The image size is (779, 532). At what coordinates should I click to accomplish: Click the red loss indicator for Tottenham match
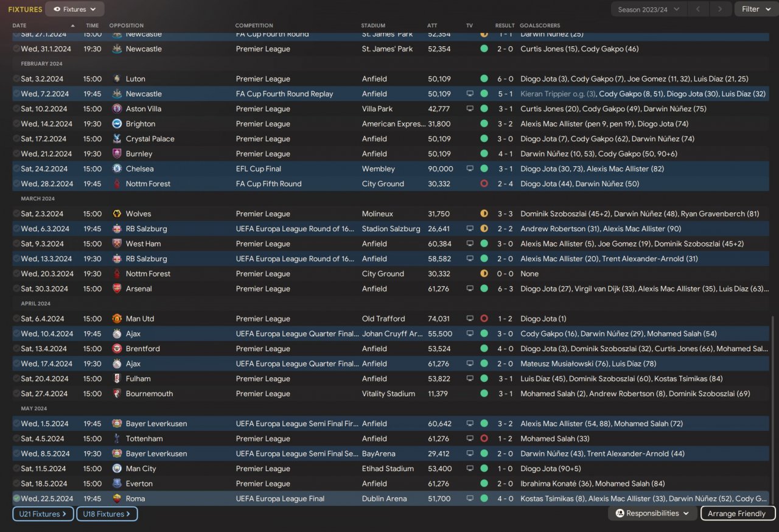(x=484, y=438)
